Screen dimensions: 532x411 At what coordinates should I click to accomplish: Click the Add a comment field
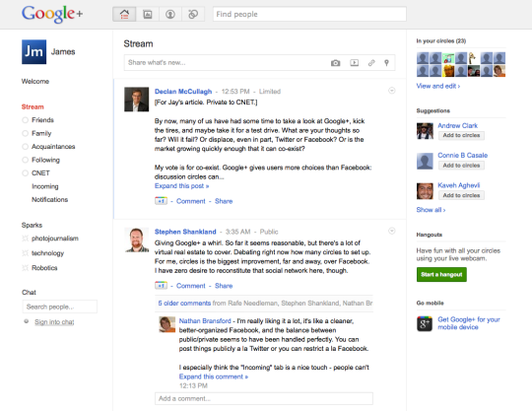coord(264,398)
